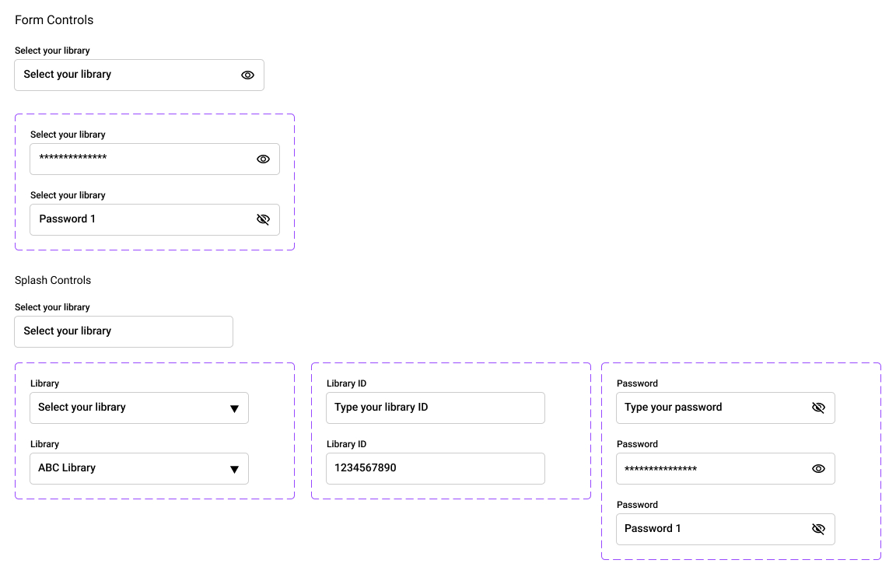Focus the iconless 'Select your library' field under Splash Controls
Screen dimensions: 896x588
tap(123, 331)
